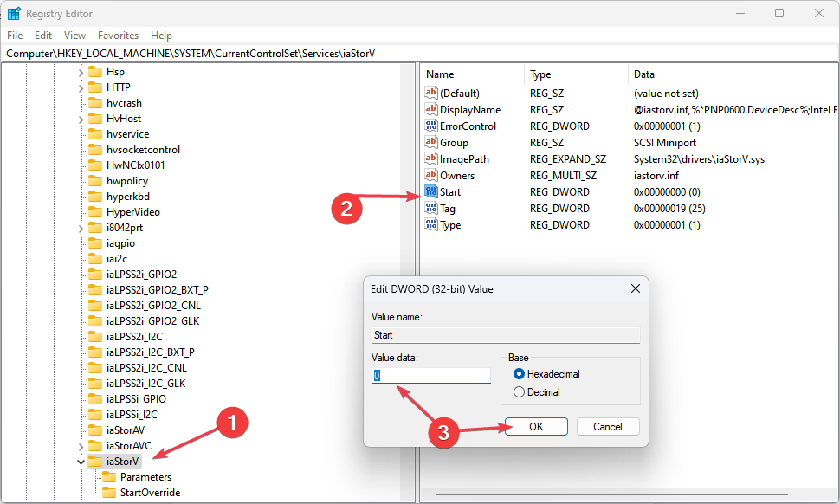The width and height of the screenshot is (840, 504).
Task: Click the Hsp folder icon
Action: click(x=94, y=72)
